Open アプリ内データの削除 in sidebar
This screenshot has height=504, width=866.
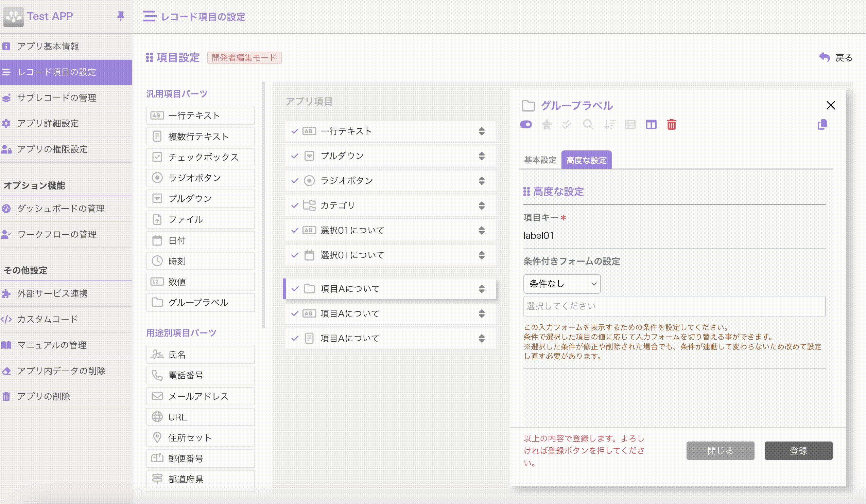[66, 371]
